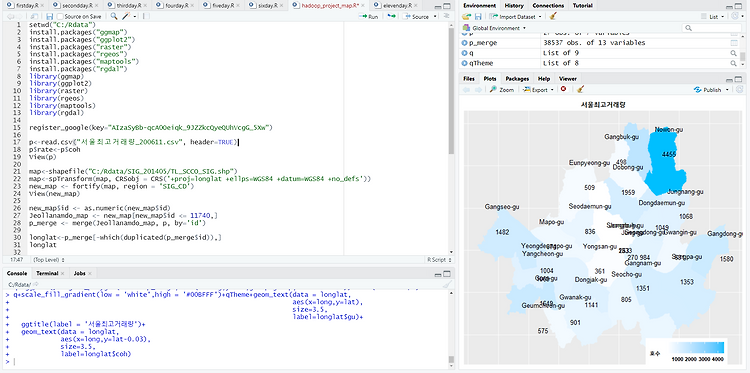
Task: Expand the qTheme object blue arrow
Action: tap(464, 63)
